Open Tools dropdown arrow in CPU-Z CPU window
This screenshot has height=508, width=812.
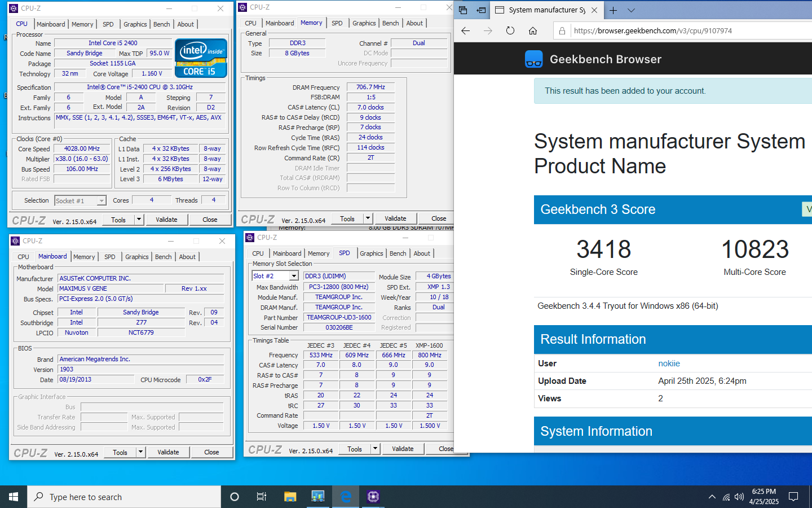[139, 220]
